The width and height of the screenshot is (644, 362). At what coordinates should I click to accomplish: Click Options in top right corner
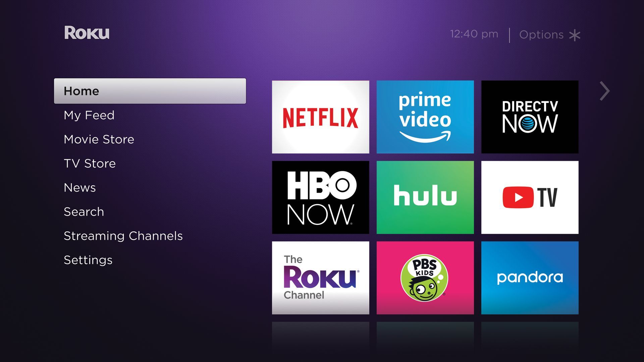550,34
